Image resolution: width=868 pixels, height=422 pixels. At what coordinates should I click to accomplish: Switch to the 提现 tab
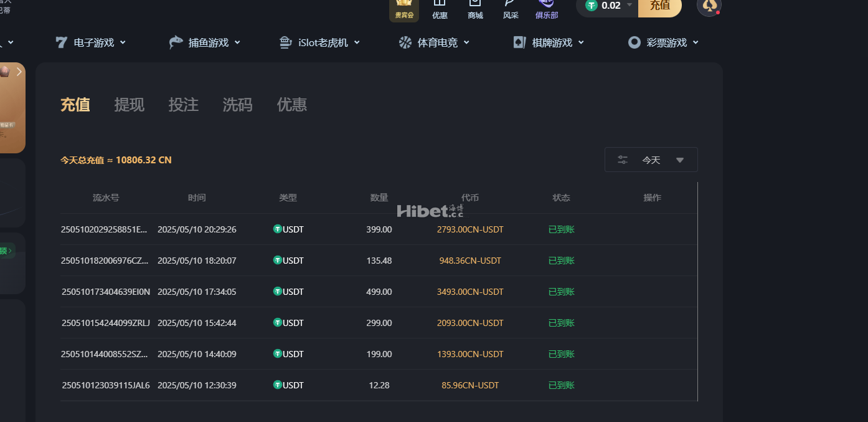tap(130, 105)
